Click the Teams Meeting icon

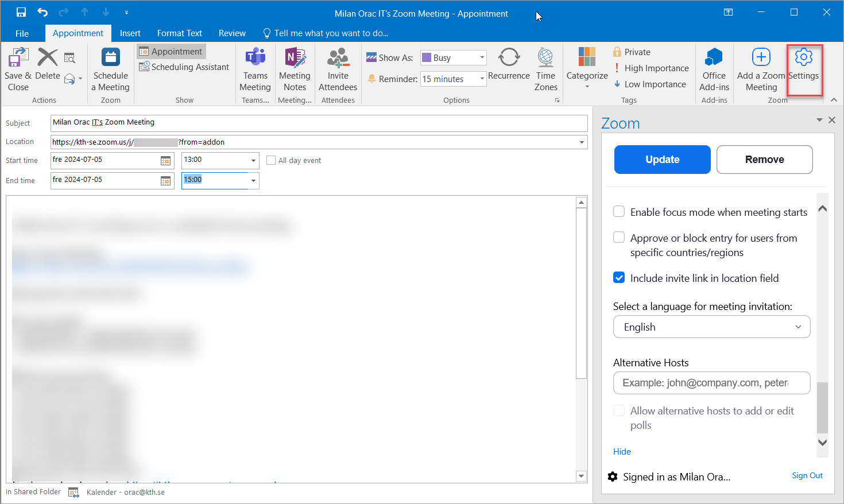(255, 58)
